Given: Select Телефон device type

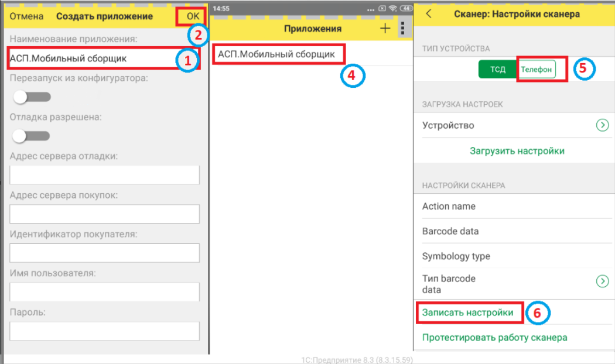Looking at the screenshot, I should tap(536, 70).
